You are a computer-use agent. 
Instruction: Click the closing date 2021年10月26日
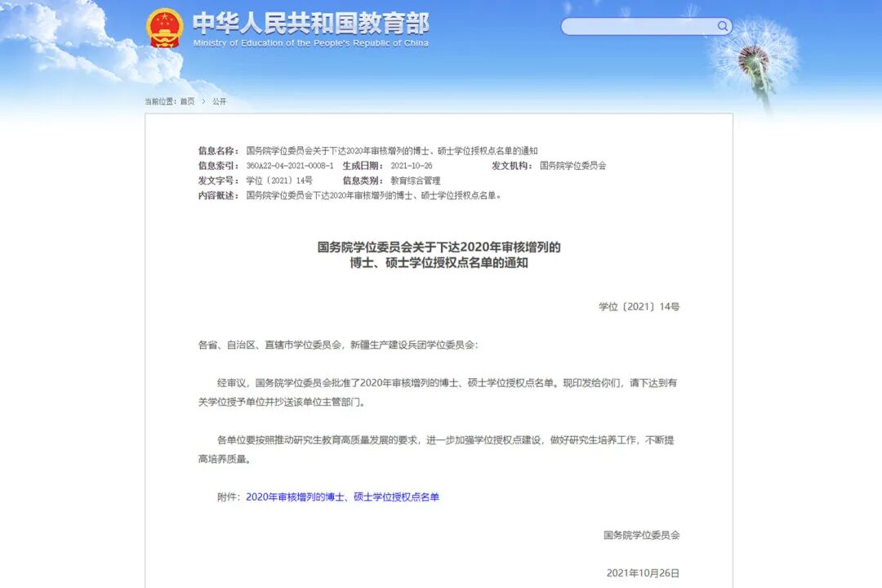(x=643, y=573)
